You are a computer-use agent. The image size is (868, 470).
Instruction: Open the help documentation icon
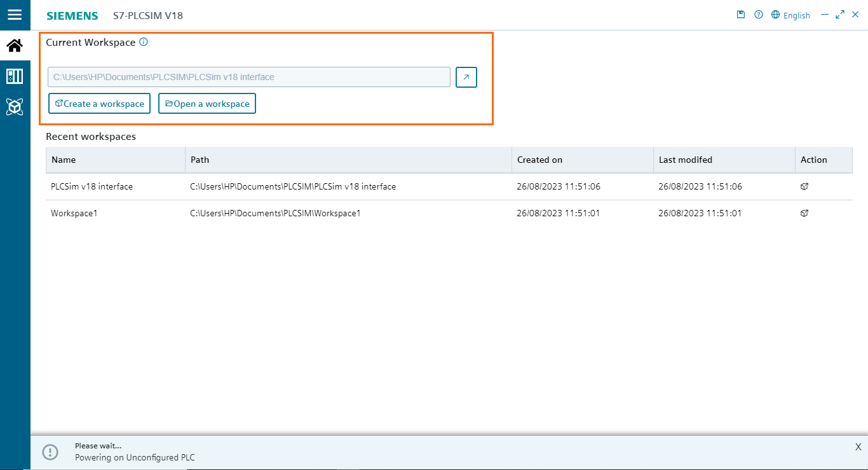pyautogui.click(x=758, y=14)
